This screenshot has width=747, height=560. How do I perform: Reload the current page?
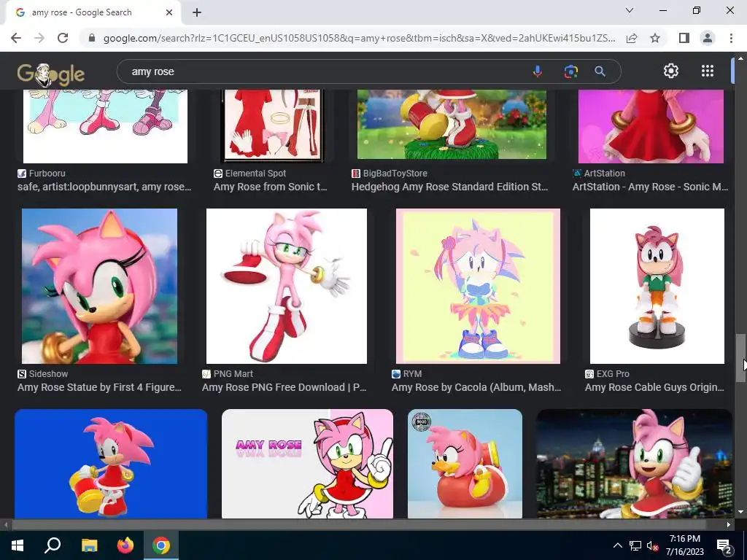click(x=63, y=38)
